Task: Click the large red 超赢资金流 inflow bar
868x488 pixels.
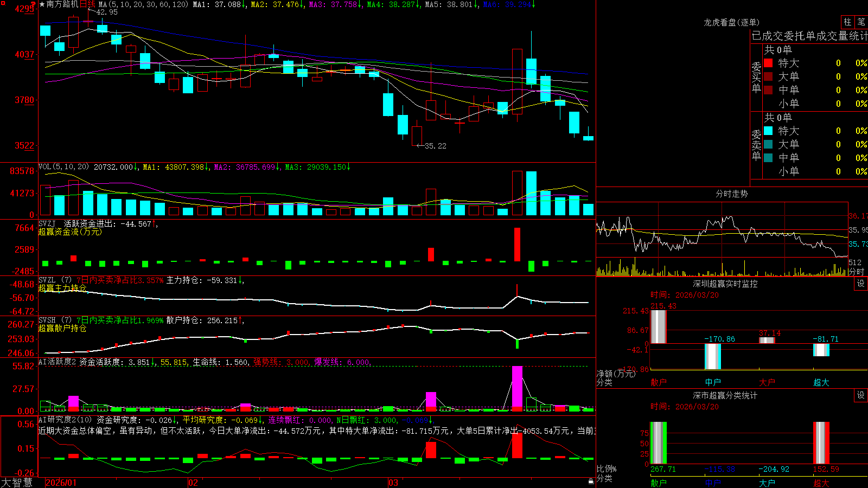Action: 517,245
